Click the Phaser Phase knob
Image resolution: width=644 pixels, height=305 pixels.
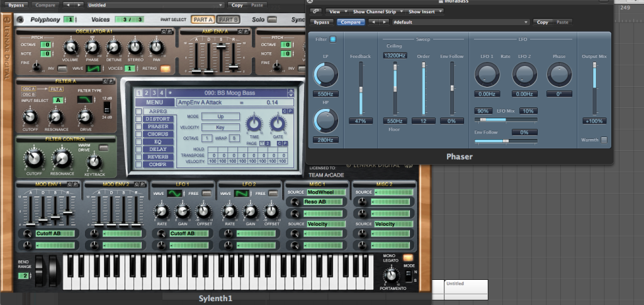click(559, 75)
